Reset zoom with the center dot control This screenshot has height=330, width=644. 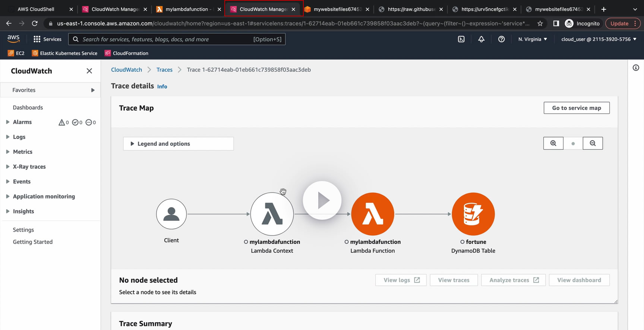(573, 143)
